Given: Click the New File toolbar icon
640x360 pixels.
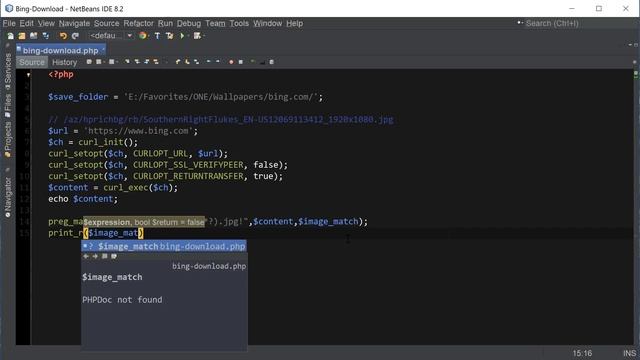Looking at the screenshot, I should [10, 36].
